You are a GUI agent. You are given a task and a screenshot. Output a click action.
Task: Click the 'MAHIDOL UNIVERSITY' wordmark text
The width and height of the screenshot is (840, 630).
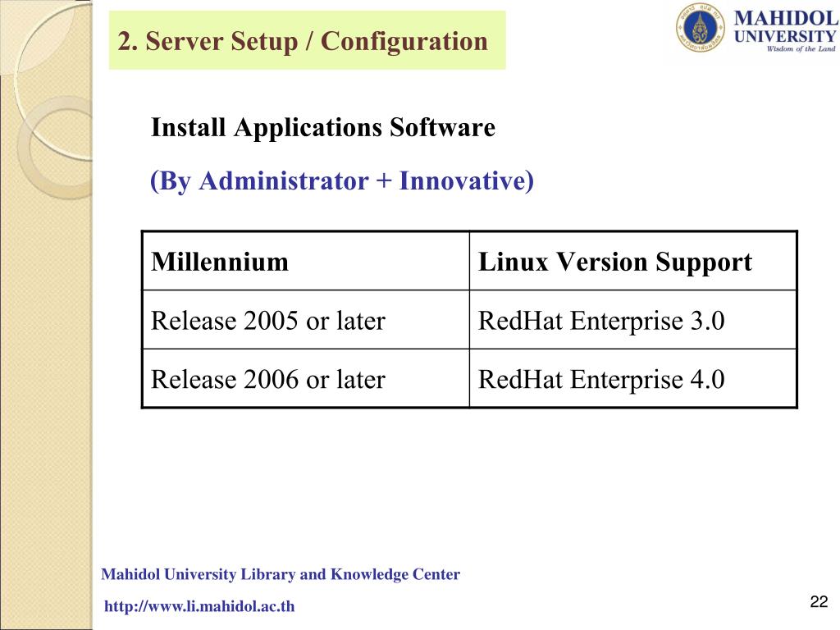[x=785, y=27]
